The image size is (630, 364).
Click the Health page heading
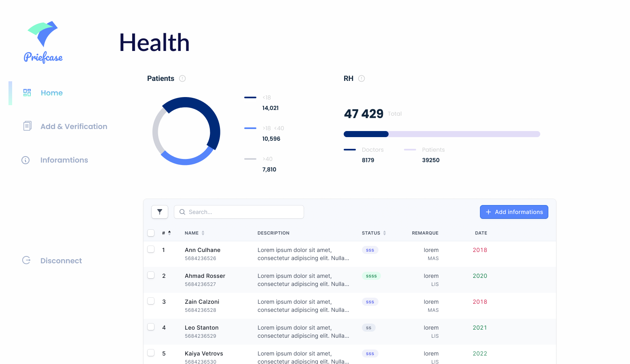[x=154, y=42]
